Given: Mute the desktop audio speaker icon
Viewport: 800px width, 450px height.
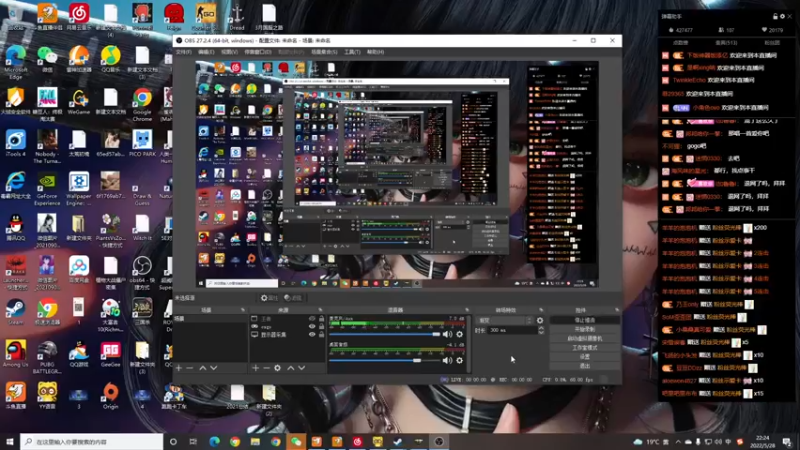Looking at the screenshot, I should [x=447, y=360].
